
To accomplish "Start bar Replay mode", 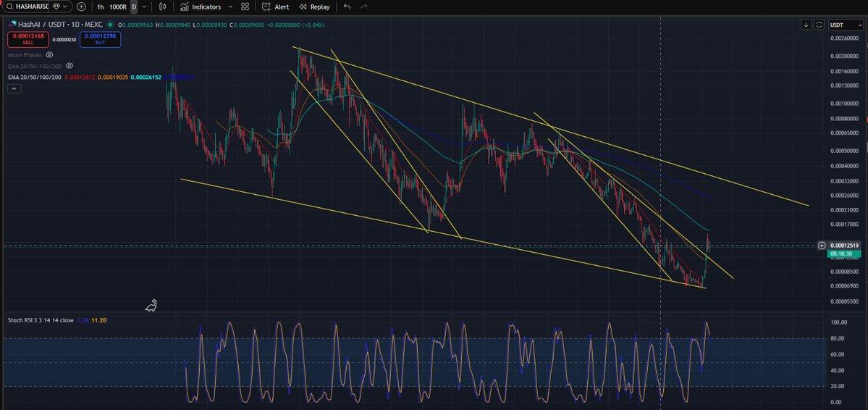I will click(314, 7).
